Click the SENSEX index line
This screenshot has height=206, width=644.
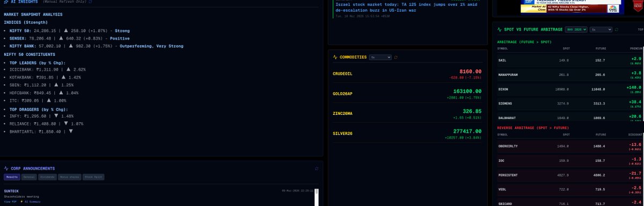[70, 38]
